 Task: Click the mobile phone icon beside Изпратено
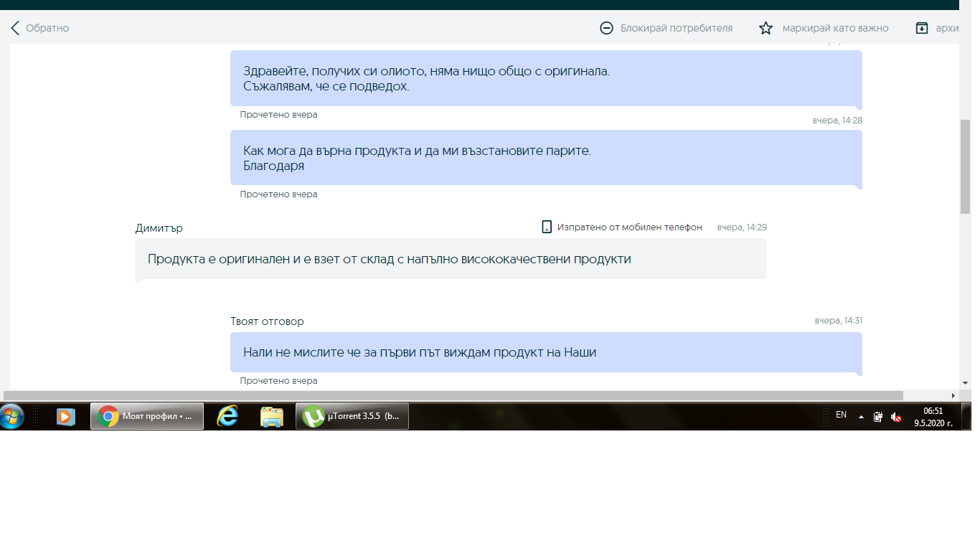[x=547, y=227]
